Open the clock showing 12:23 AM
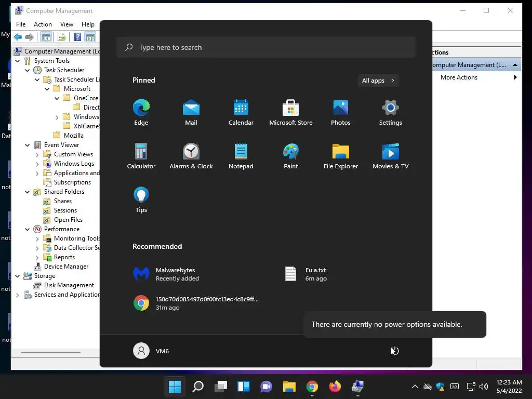The image size is (532, 399). pyautogui.click(x=509, y=387)
